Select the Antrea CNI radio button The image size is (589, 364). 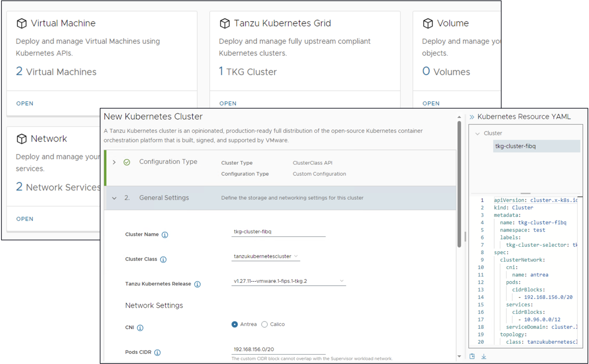(x=234, y=324)
